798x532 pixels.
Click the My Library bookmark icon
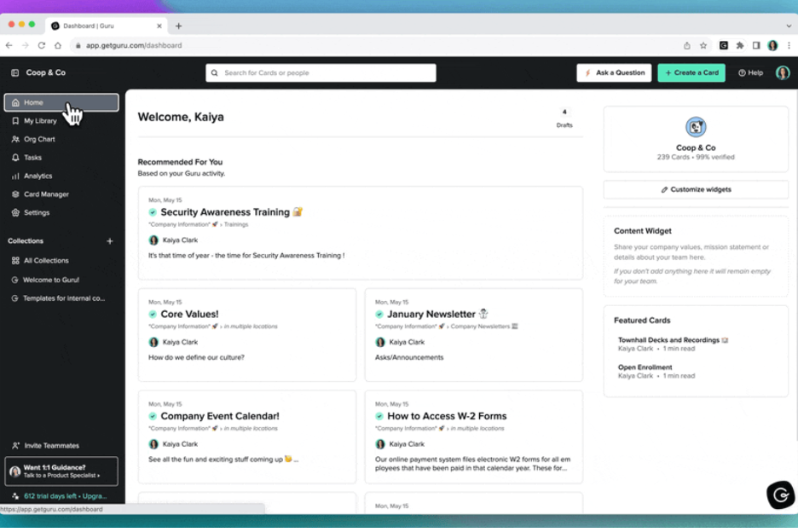[15, 121]
